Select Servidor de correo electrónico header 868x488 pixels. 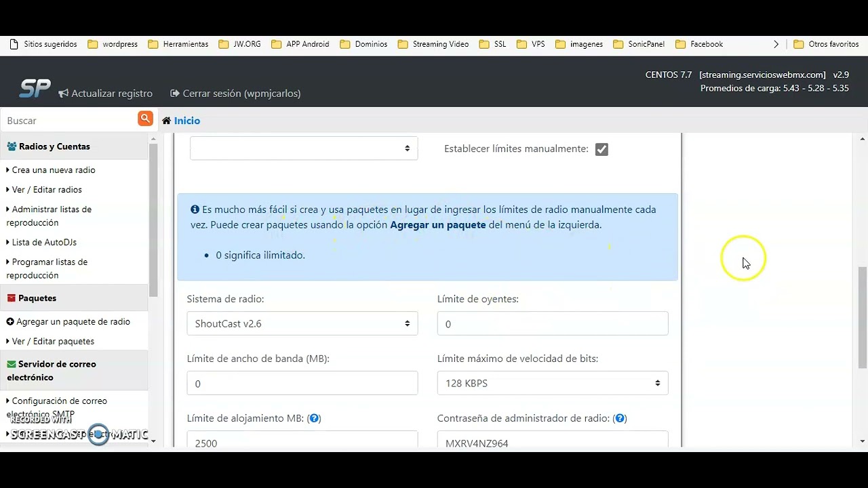click(74, 371)
